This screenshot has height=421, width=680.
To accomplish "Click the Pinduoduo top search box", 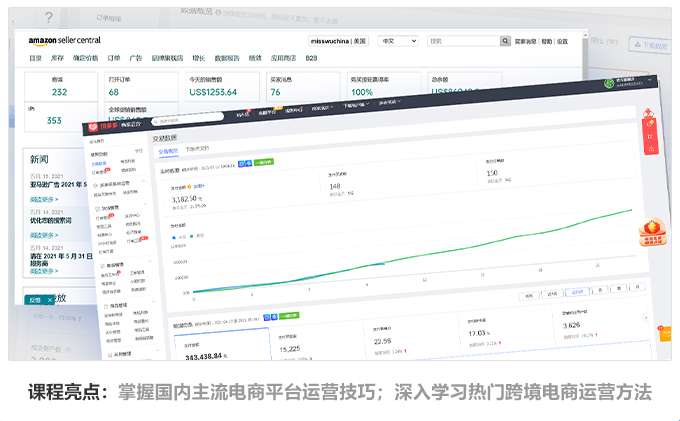I will (x=187, y=119).
